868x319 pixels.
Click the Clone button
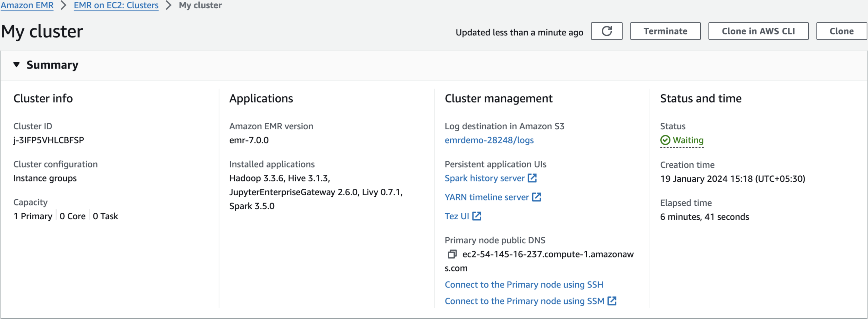[841, 31]
